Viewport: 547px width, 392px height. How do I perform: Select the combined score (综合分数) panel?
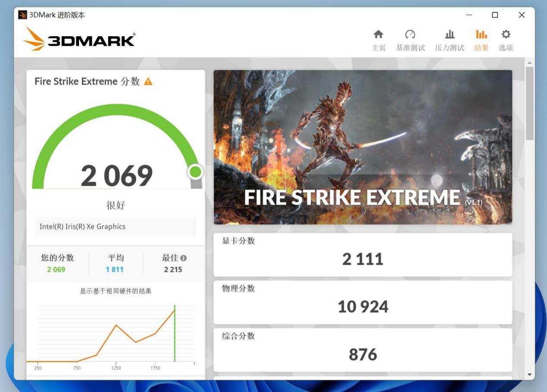(x=363, y=350)
